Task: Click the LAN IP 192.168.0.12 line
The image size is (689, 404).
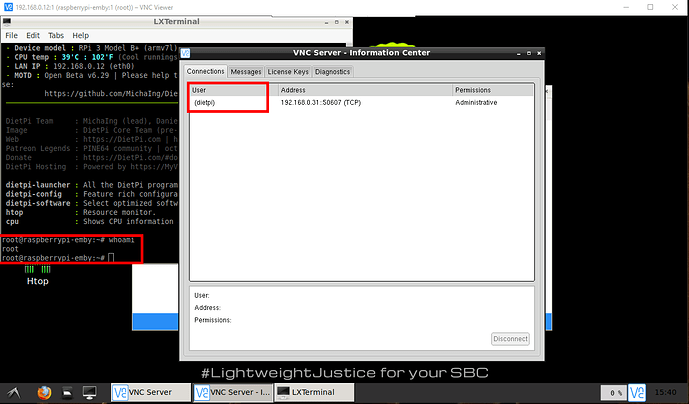Action: pos(70,66)
